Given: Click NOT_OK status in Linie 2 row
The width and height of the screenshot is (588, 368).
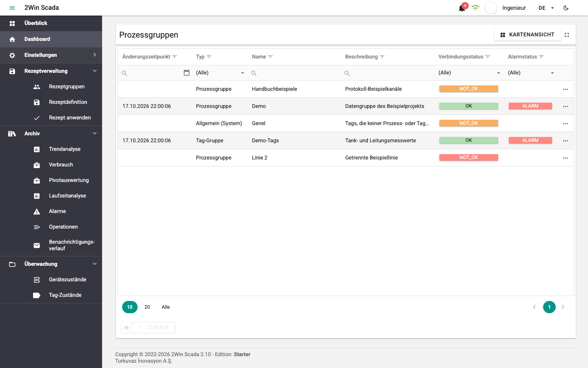Looking at the screenshot, I should [x=469, y=157].
